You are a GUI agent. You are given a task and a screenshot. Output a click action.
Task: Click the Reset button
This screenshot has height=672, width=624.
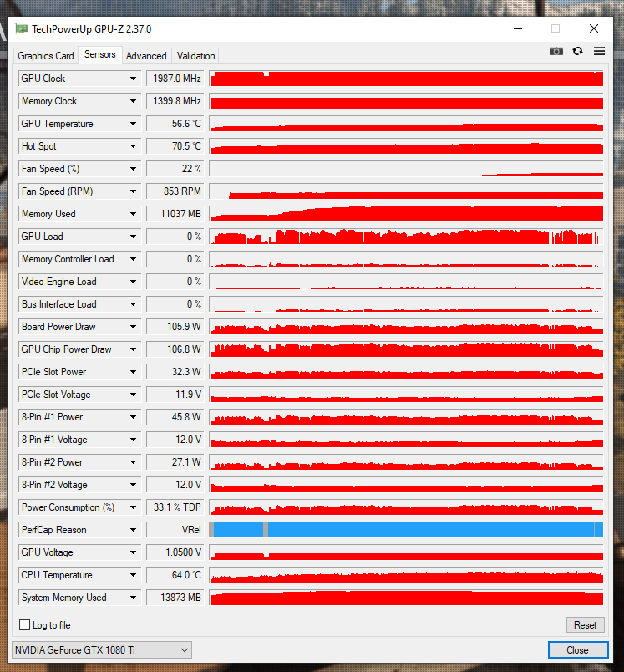pos(585,625)
